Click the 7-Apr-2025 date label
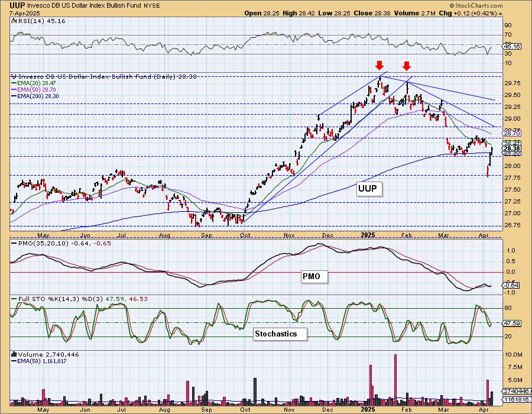Screen dimensions: 532x414 click(x=24, y=13)
